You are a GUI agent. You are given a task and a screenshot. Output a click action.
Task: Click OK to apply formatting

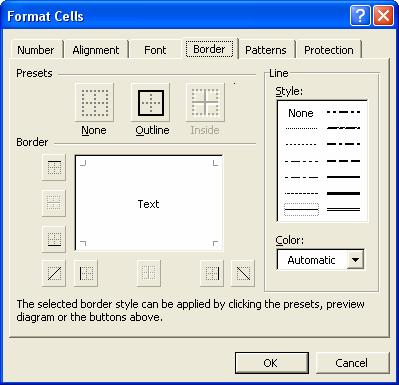(272, 363)
